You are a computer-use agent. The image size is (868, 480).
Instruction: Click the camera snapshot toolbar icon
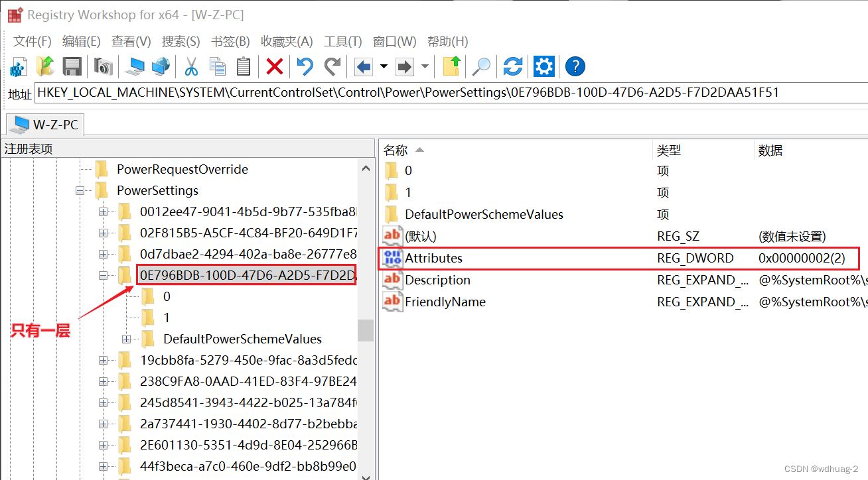click(x=104, y=66)
